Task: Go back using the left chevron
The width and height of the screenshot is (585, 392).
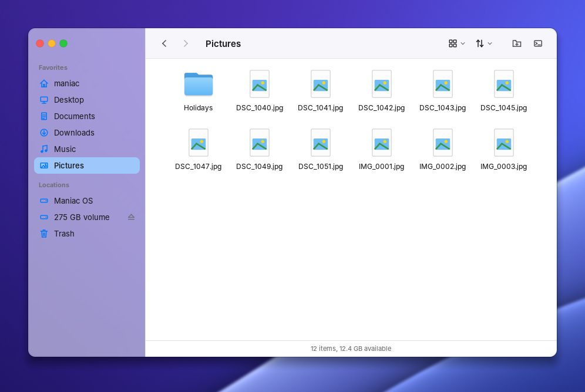Action: click(x=164, y=43)
